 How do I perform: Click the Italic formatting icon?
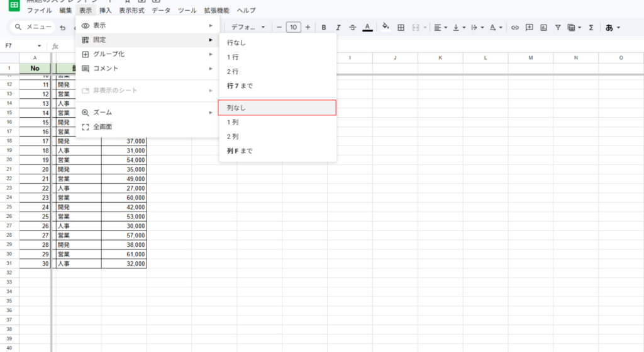pyautogui.click(x=338, y=27)
